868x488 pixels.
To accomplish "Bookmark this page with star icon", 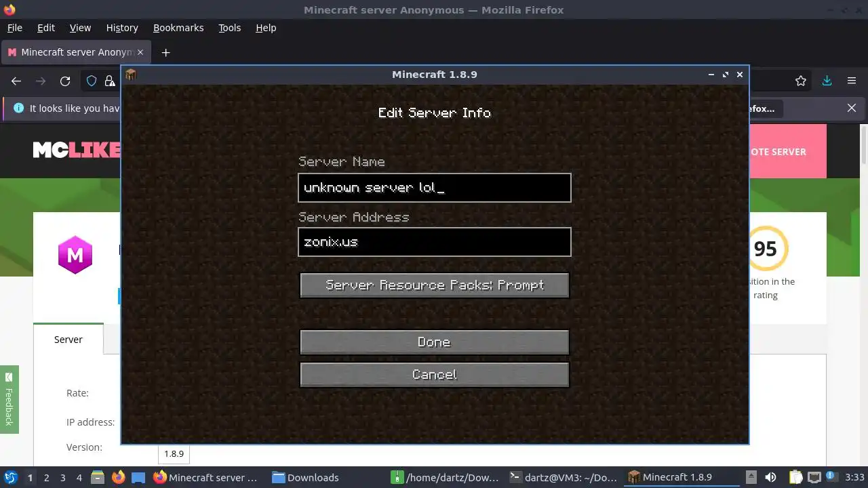I will tap(801, 81).
